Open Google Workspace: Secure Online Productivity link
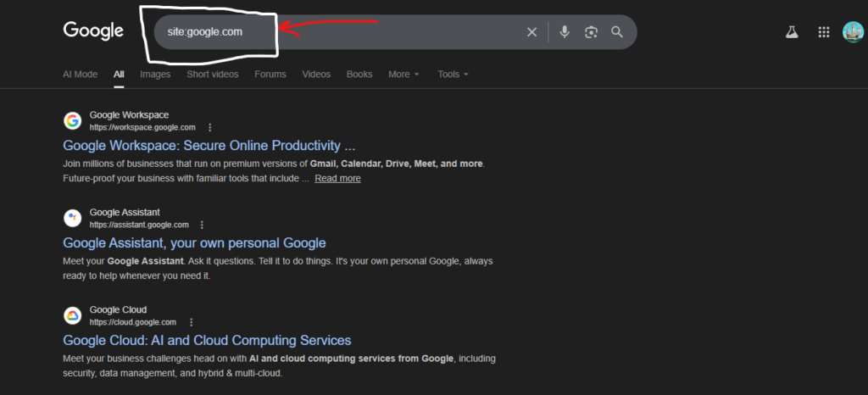 [209, 146]
